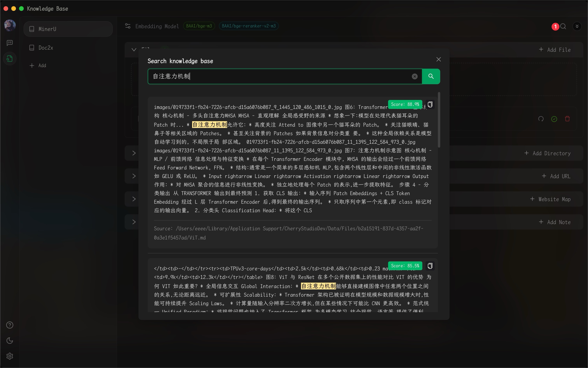Collapse the Files section chevron

click(x=134, y=50)
